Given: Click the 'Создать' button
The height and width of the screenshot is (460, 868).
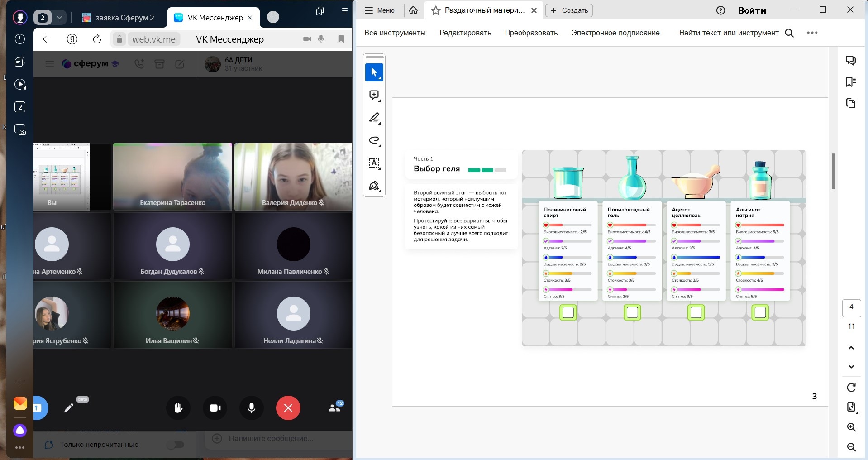Looking at the screenshot, I should 569,10.
